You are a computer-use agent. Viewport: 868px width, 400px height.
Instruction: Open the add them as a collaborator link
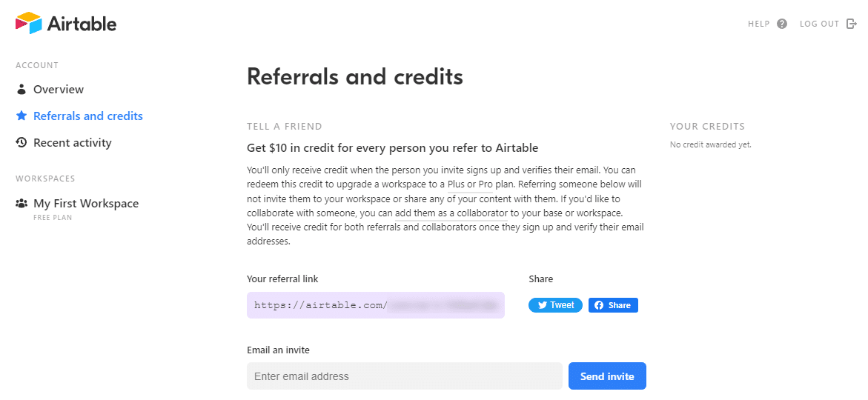460,213
